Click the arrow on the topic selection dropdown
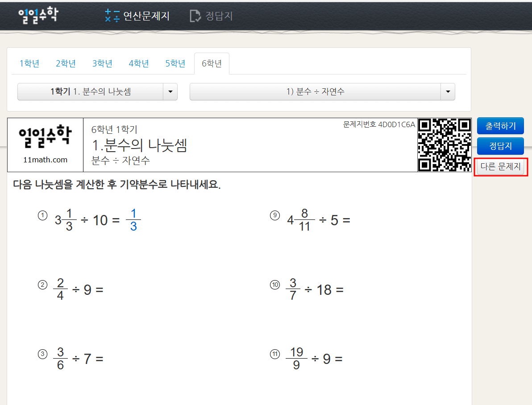The height and width of the screenshot is (405, 532). 448,91
